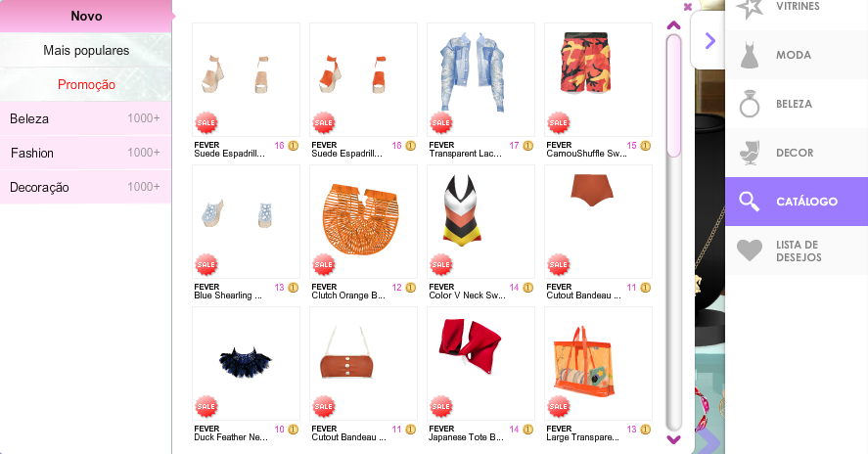The image size is (868, 454).
Task: Open the Beleza ring icon
Action: (x=749, y=104)
